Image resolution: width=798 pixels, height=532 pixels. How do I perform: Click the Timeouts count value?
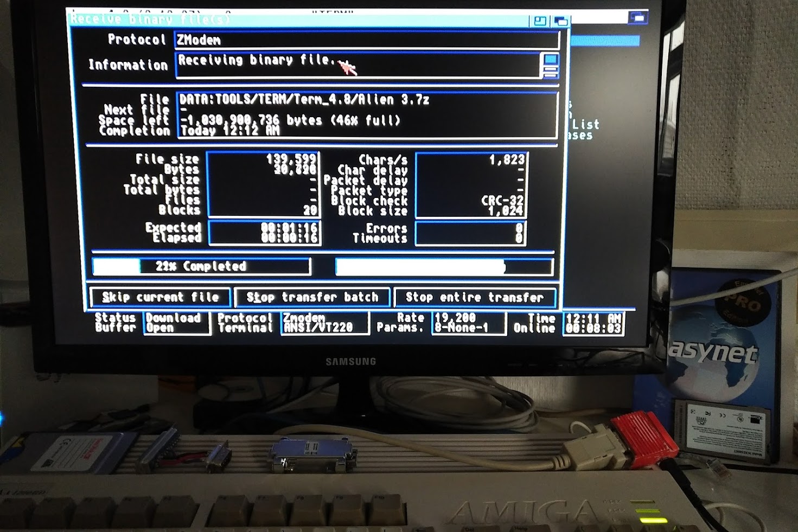pyautogui.click(x=519, y=239)
